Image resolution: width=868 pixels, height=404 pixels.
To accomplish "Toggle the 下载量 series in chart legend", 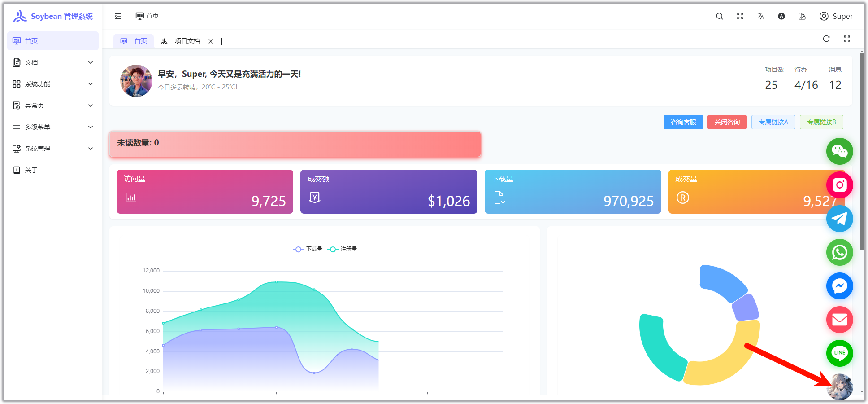I will click(x=308, y=249).
